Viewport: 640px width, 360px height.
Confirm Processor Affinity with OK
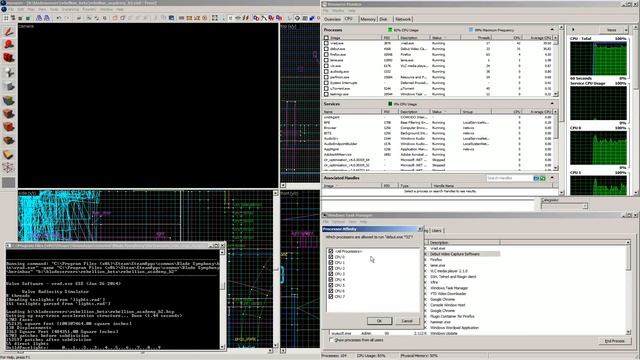pos(379,321)
